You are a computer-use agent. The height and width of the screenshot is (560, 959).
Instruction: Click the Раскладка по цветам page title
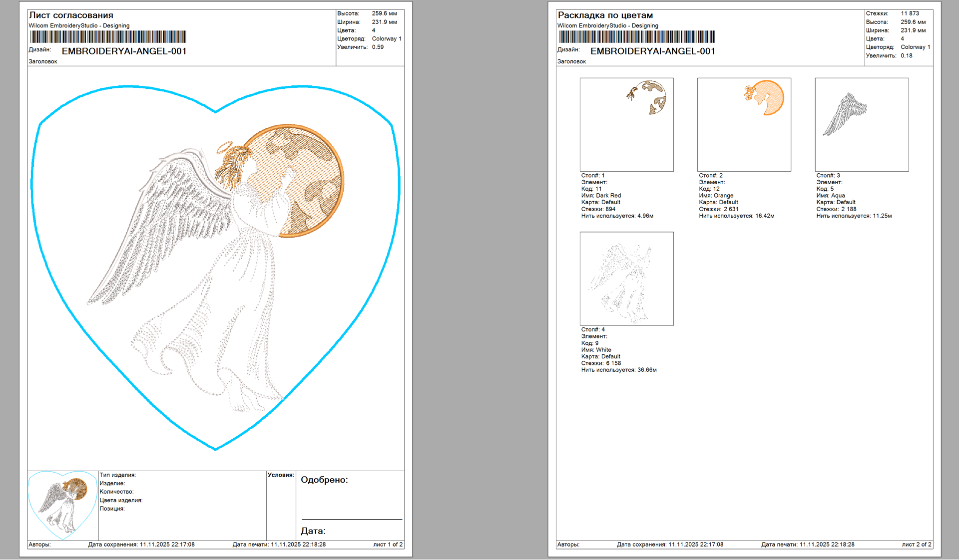pyautogui.click(x=605, y=15)
